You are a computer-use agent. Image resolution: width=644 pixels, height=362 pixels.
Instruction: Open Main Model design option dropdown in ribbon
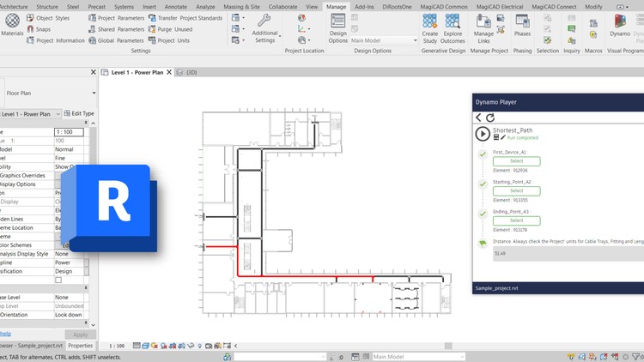(x=415, y=40)
